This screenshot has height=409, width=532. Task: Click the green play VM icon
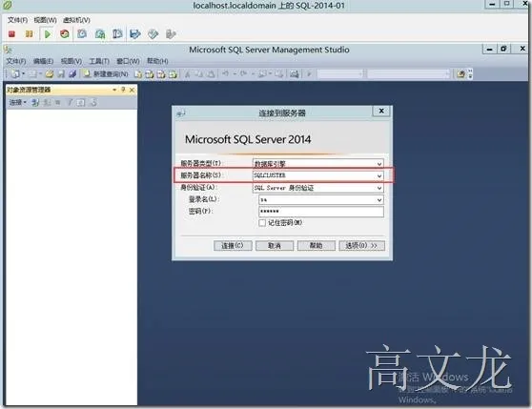click(48, 34)
